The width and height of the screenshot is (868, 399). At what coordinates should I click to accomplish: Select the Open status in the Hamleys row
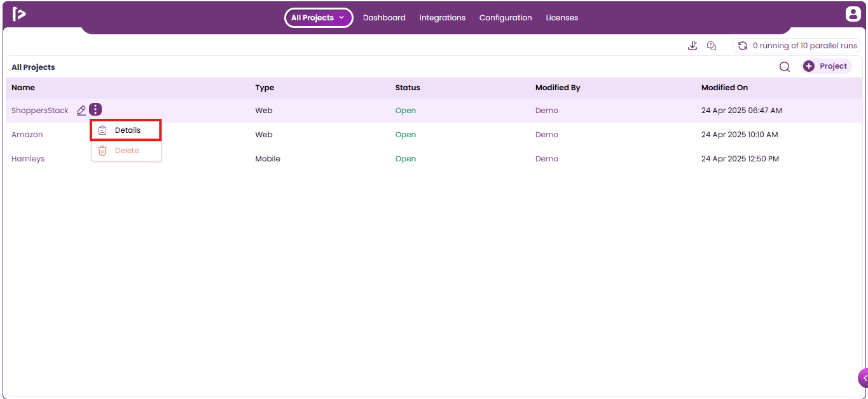tap(406, 159)
